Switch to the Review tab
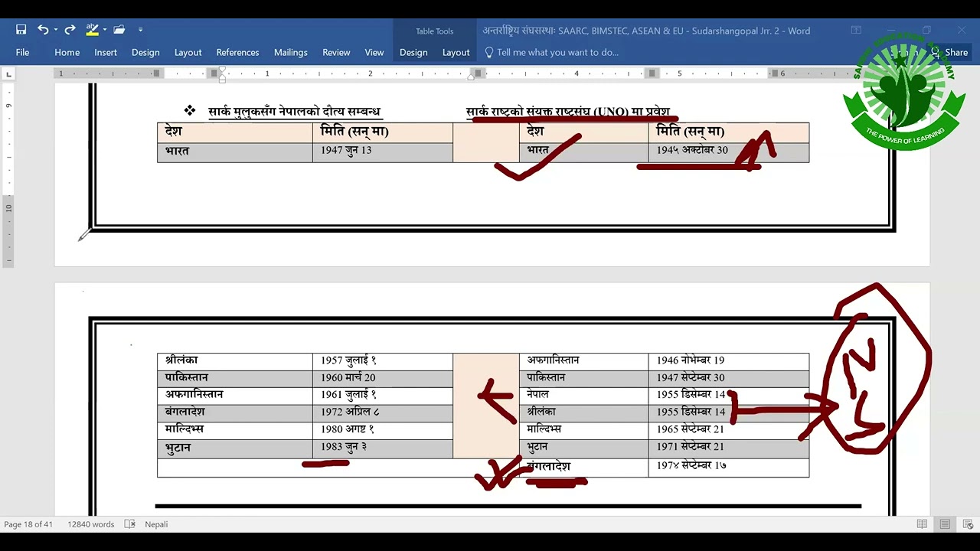This screenshot has width=980, height=551. 336,52
